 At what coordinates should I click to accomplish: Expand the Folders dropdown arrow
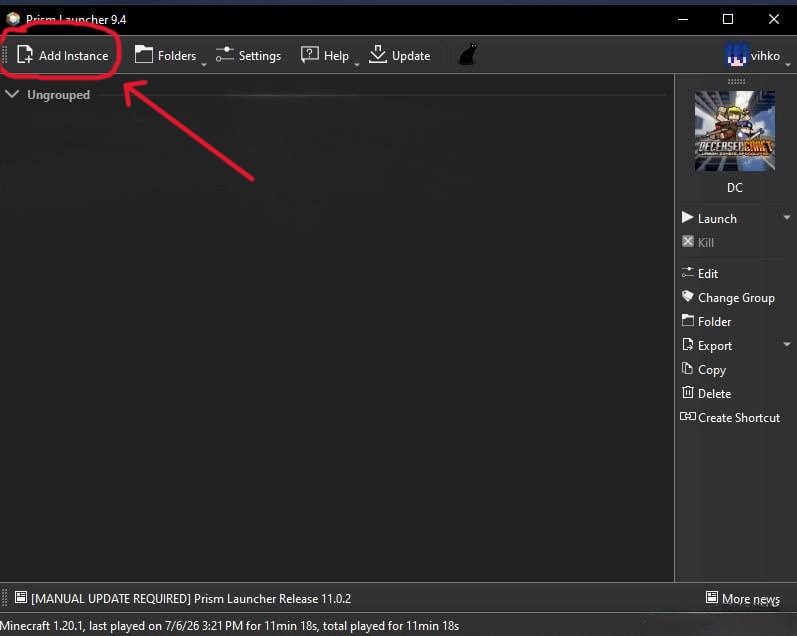pos(204,65)
